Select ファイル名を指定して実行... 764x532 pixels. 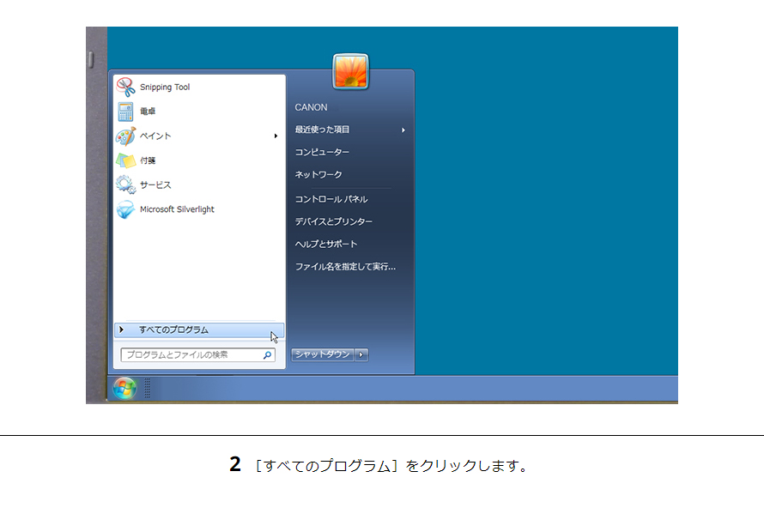coord(345,267)
